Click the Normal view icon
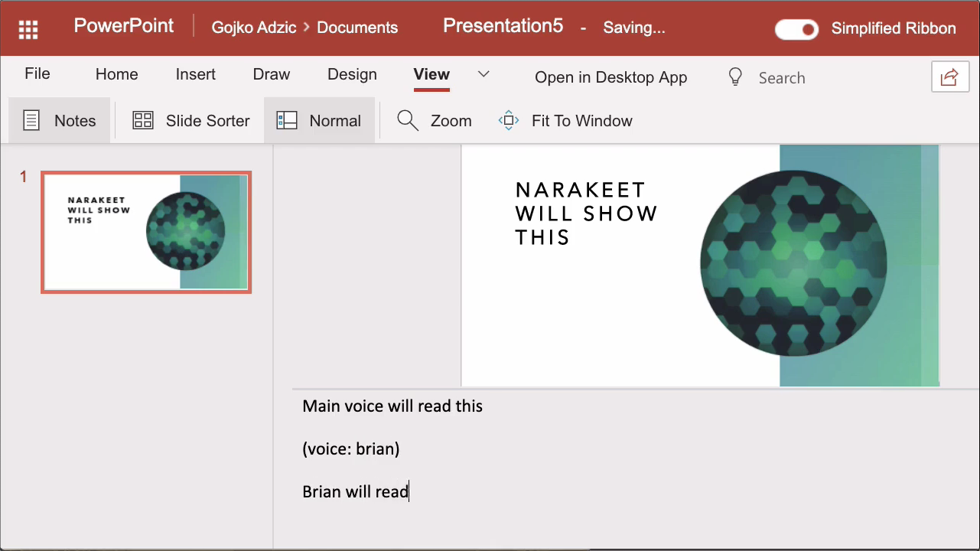Image resolution: width=980 pixels, height=551 pixels. [287, 120]
